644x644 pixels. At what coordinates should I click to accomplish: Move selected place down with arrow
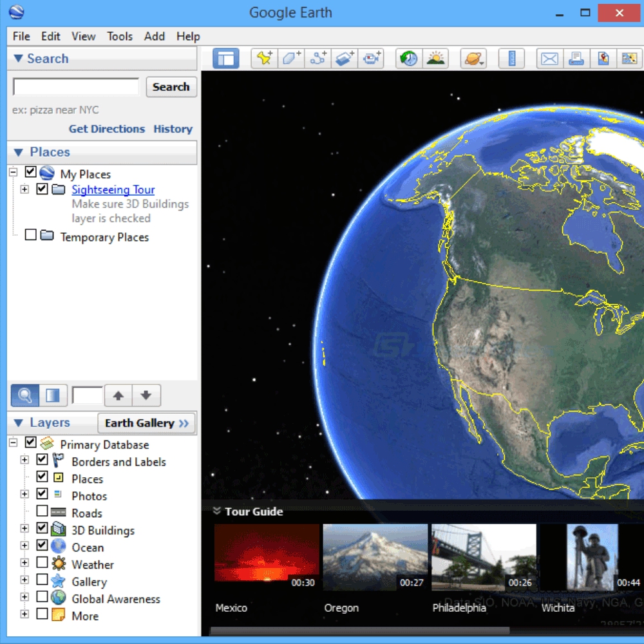(146, 395)
